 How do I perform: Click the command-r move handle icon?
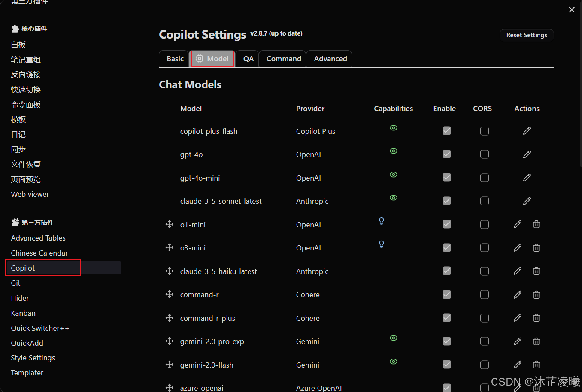click(170, 294)
